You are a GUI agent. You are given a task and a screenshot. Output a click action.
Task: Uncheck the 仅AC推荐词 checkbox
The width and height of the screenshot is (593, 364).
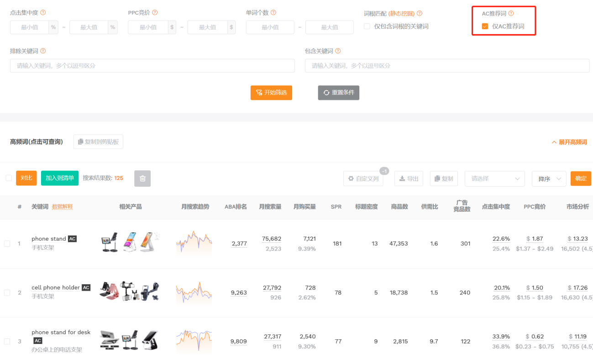click(x=485, y=26)
